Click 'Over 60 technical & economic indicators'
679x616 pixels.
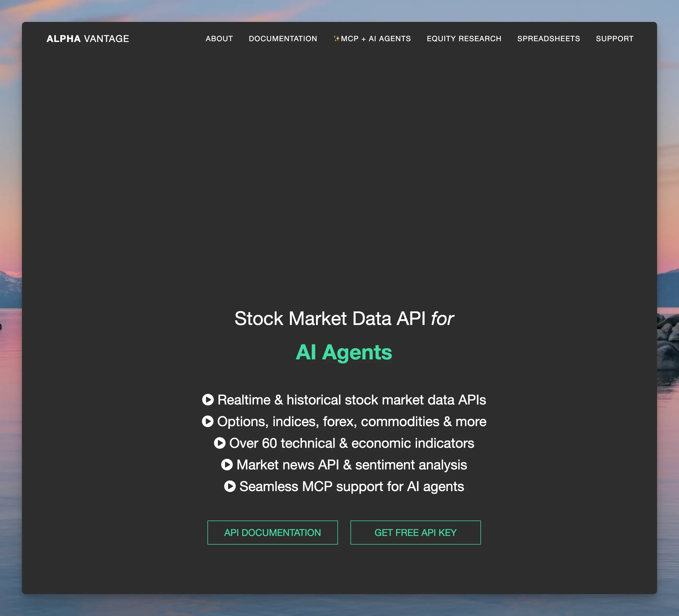pos(352,443)
